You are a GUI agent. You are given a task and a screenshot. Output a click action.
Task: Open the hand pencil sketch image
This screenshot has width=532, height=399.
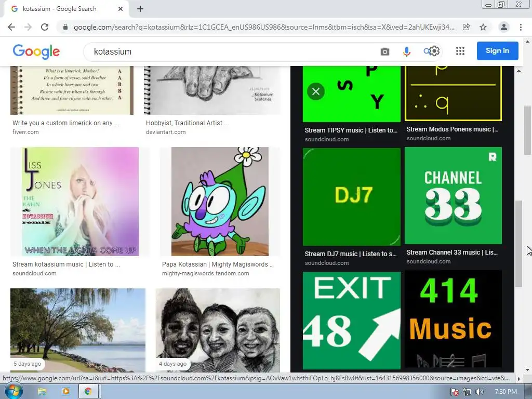212,90
